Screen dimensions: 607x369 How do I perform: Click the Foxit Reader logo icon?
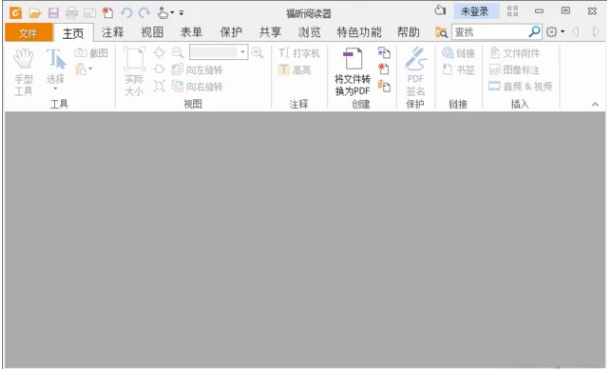15,12
